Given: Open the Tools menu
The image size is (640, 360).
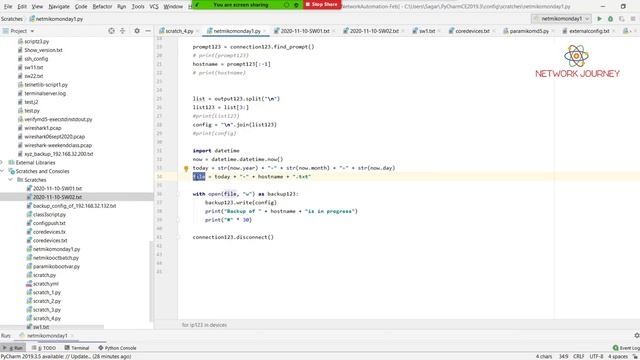Looking at the screenshot, I should click(x=138, y=7).
